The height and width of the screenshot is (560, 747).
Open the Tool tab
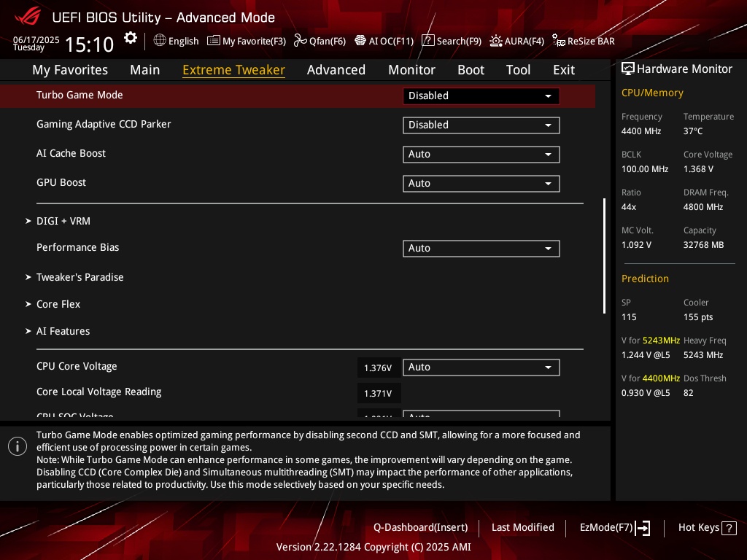(x=519, y=70)
